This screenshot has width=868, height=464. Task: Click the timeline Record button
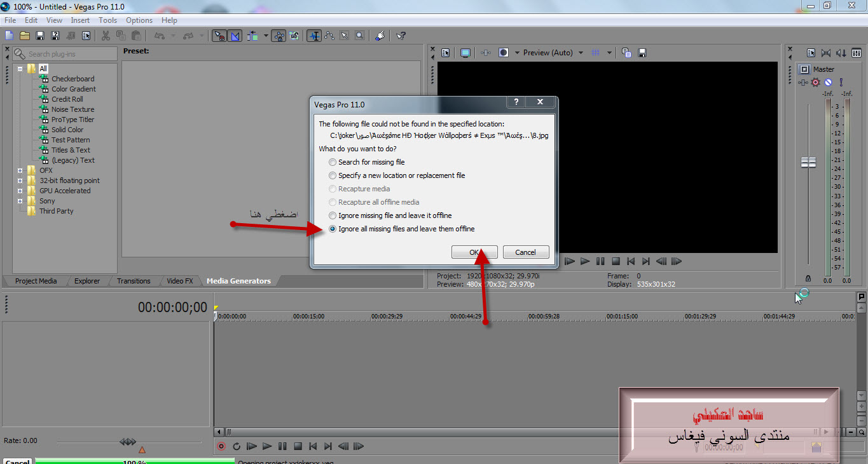[221, 446]
